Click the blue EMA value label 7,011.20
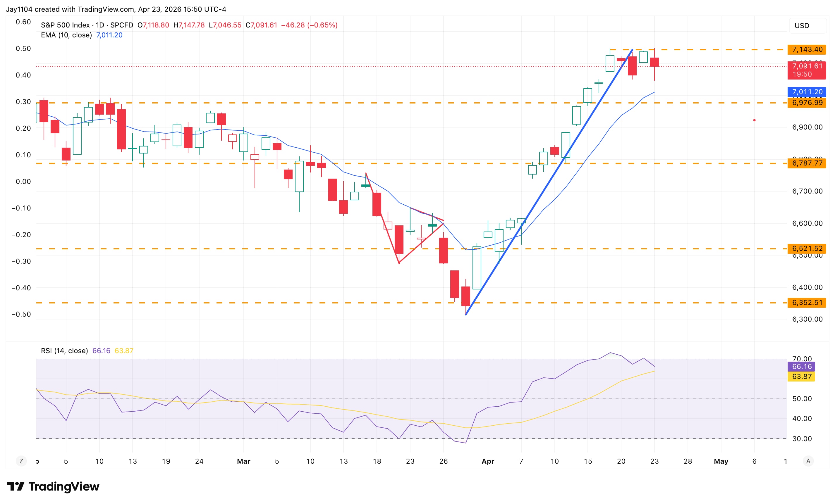835x504 pixels. coord(807,92)
